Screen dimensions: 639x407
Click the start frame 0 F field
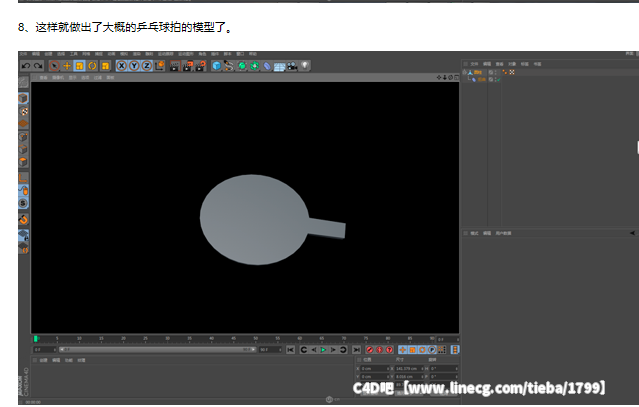tap(44, 350)
